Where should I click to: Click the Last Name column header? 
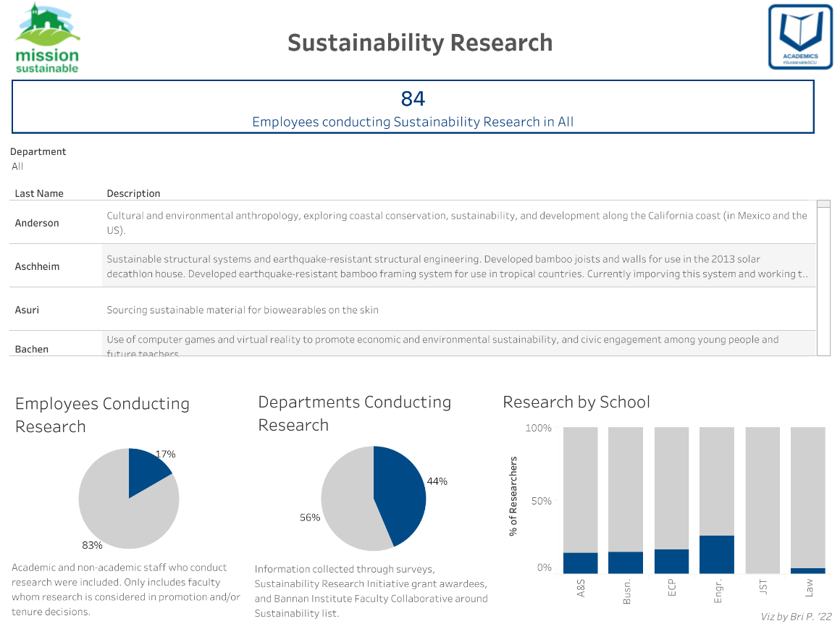39,193
